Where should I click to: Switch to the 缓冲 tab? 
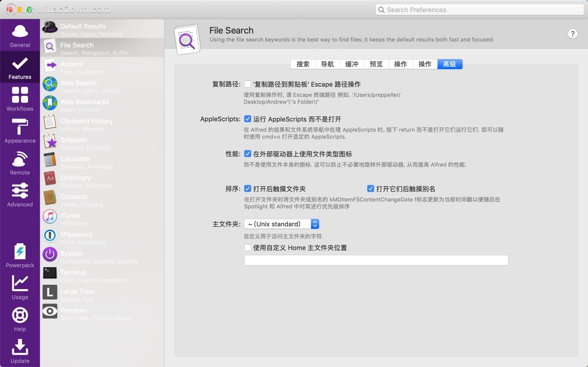click(x=352, y=64)
